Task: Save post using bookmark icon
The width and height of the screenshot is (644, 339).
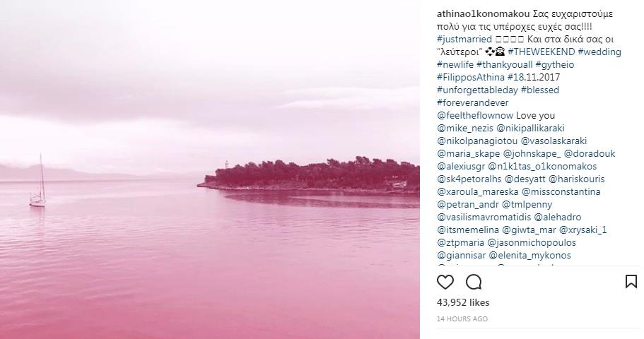Action: point(631,282)
